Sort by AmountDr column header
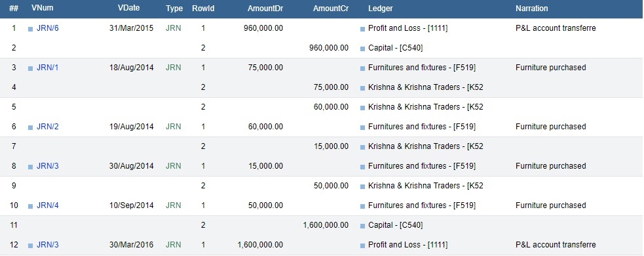Viewport: 644px width, 256px height. click(x=265, y=9)
